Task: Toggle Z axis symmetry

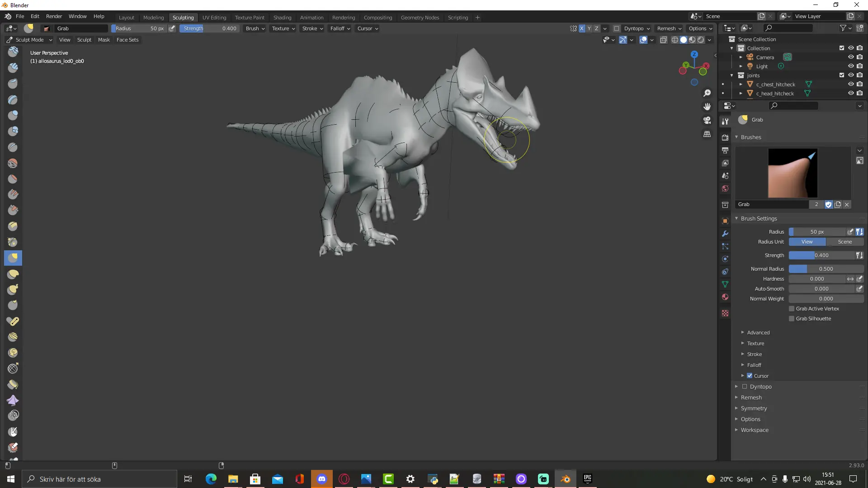Action: click(x=596, y=28)
